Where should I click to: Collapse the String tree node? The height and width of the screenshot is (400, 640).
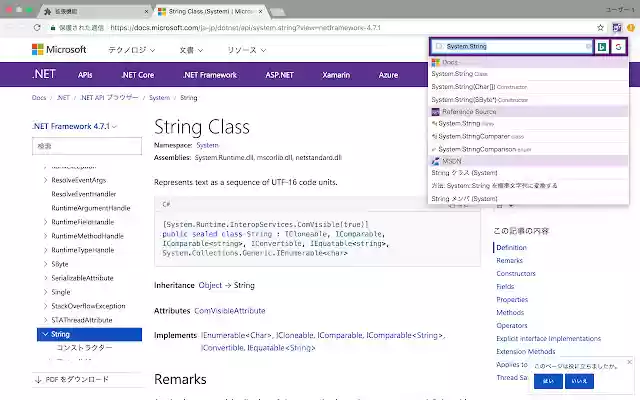pos(45,334)
